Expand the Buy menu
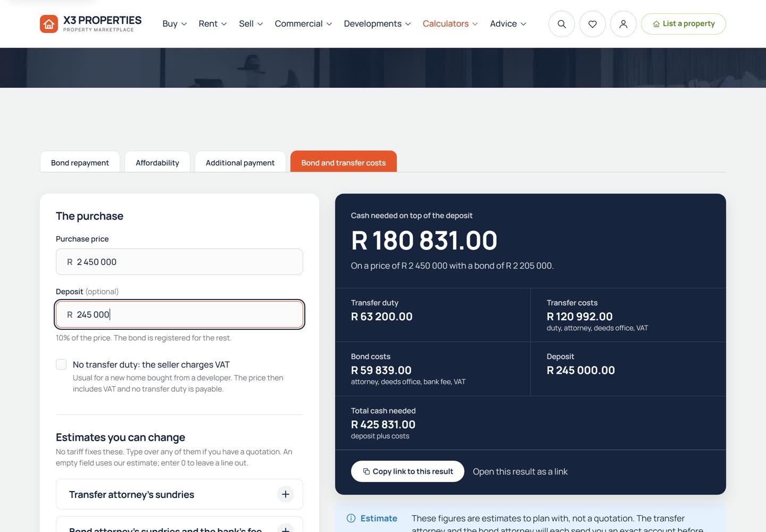766x532 pixels. click(x=174, y=24)
